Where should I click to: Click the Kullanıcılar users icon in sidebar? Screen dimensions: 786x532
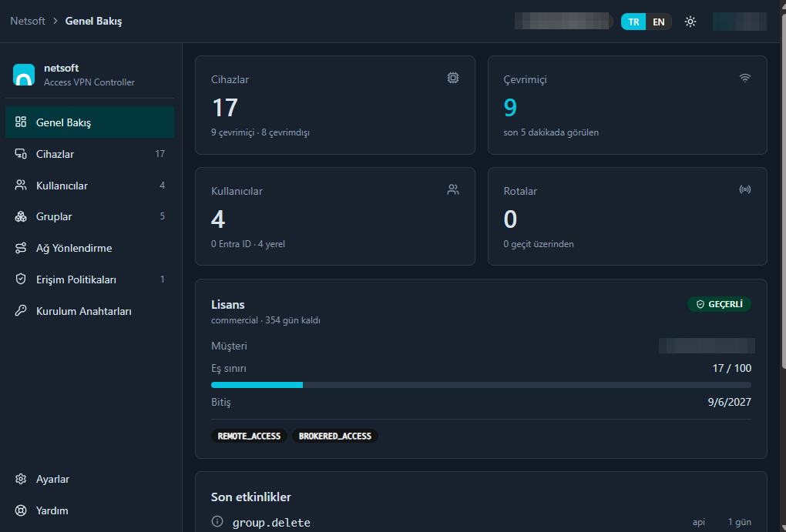(x=21, y=185)
